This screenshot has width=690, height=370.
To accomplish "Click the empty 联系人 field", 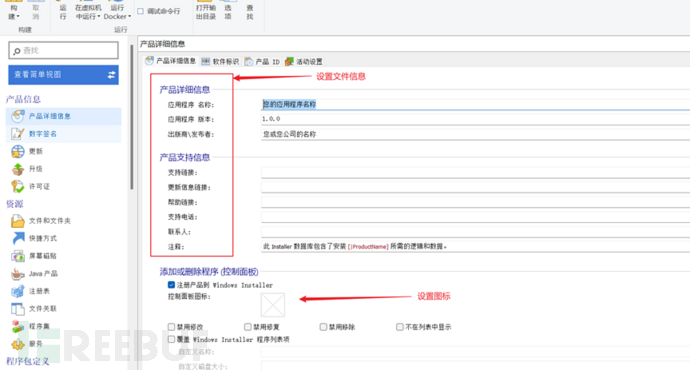I will (x=475, y=232).
